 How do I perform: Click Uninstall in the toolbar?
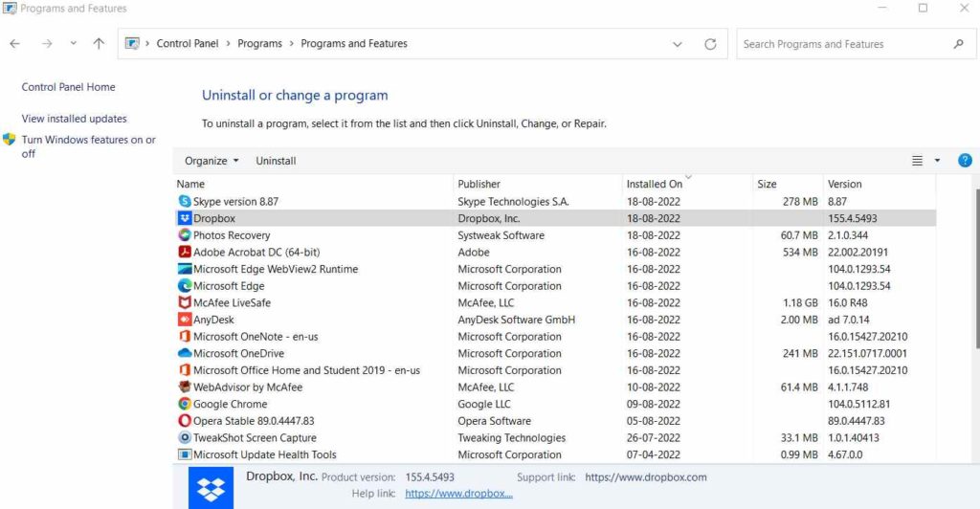276,161
